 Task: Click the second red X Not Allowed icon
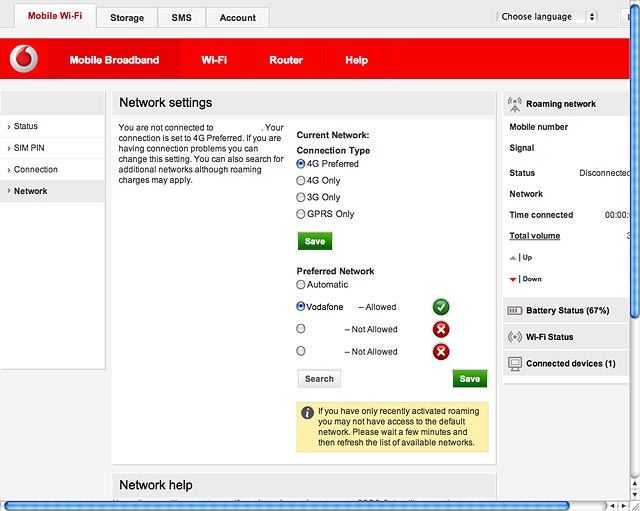point(441,352)
